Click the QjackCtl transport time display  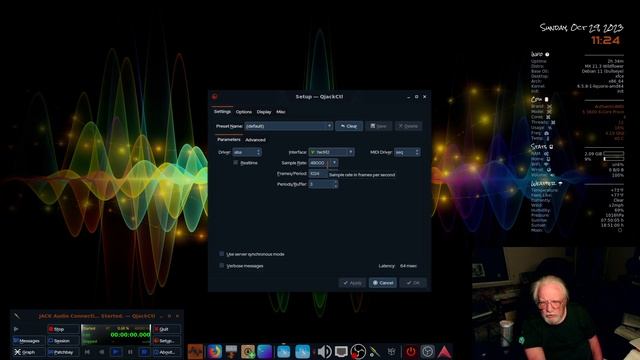click(130, 335)
